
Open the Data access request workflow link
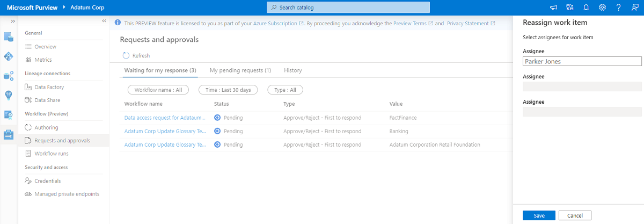coord(165,118)
